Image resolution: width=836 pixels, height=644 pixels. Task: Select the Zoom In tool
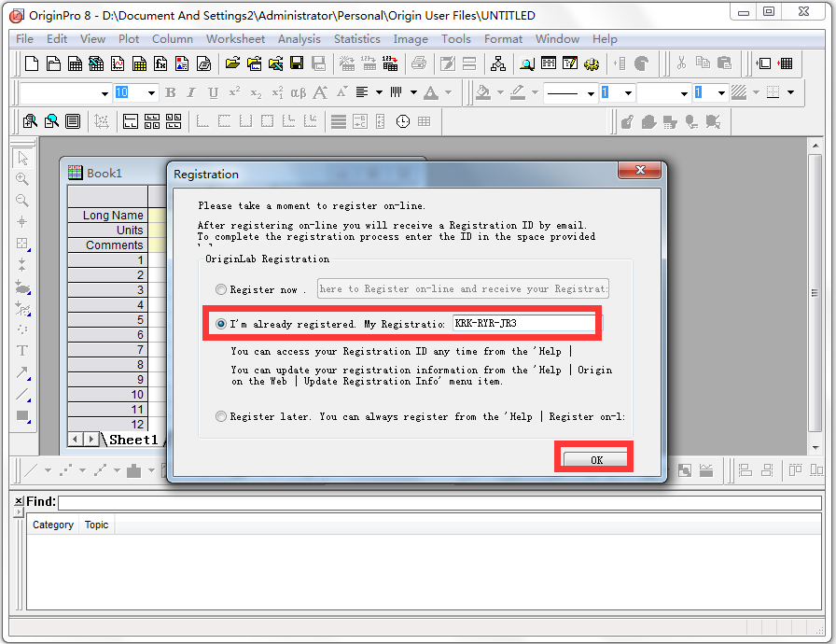[x=22, y=179]
